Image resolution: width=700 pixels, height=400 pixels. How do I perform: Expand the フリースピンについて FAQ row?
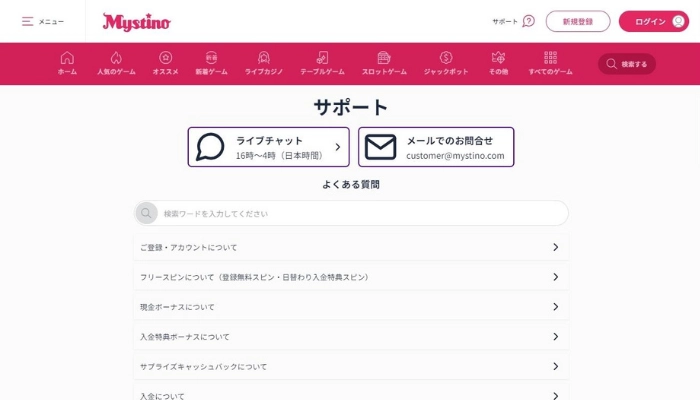555,277
